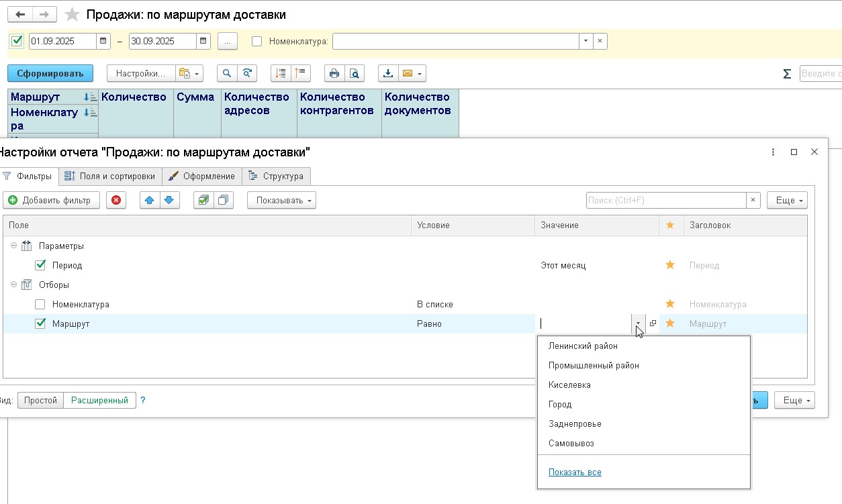Click the Показать все link
The image size is (842, 504).
point(575,472)
